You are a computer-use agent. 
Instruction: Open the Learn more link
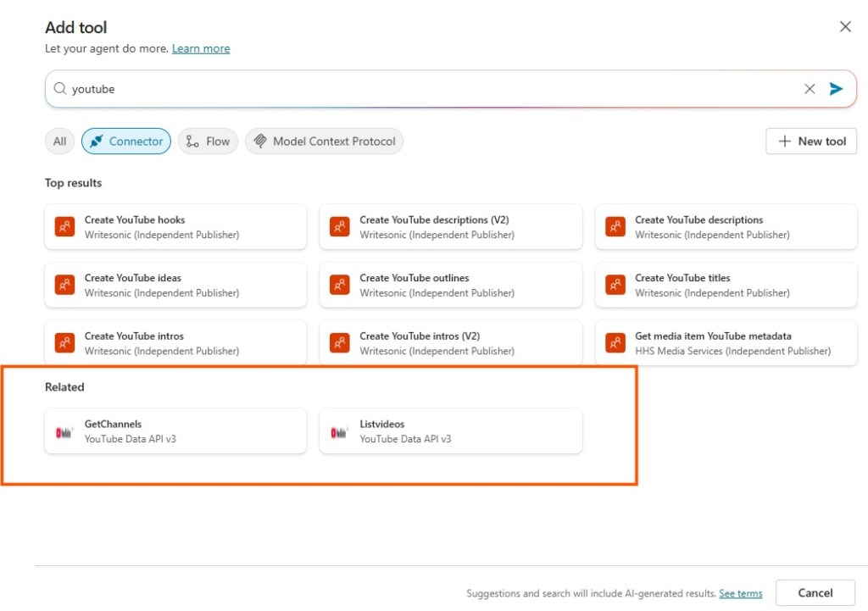201,49
